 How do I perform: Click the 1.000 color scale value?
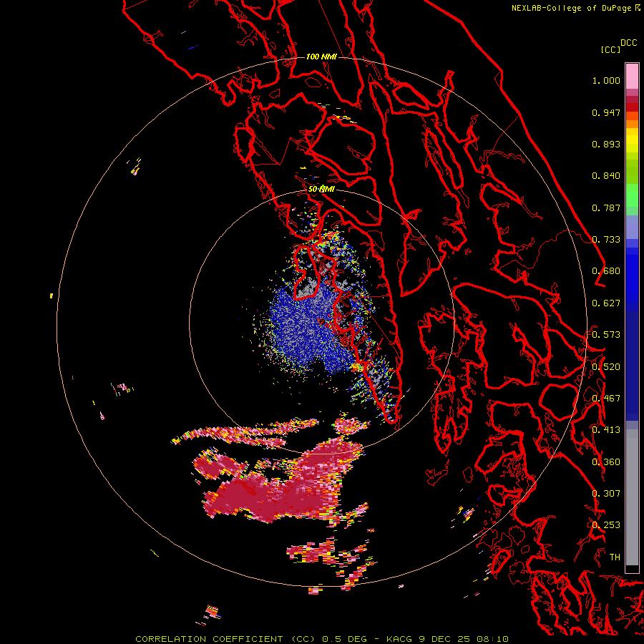tap(606, 80)
